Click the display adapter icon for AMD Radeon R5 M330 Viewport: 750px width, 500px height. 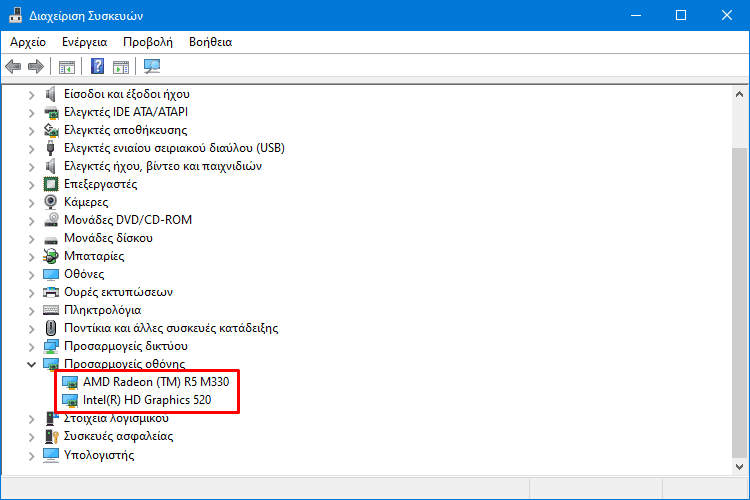coord(70,382)
